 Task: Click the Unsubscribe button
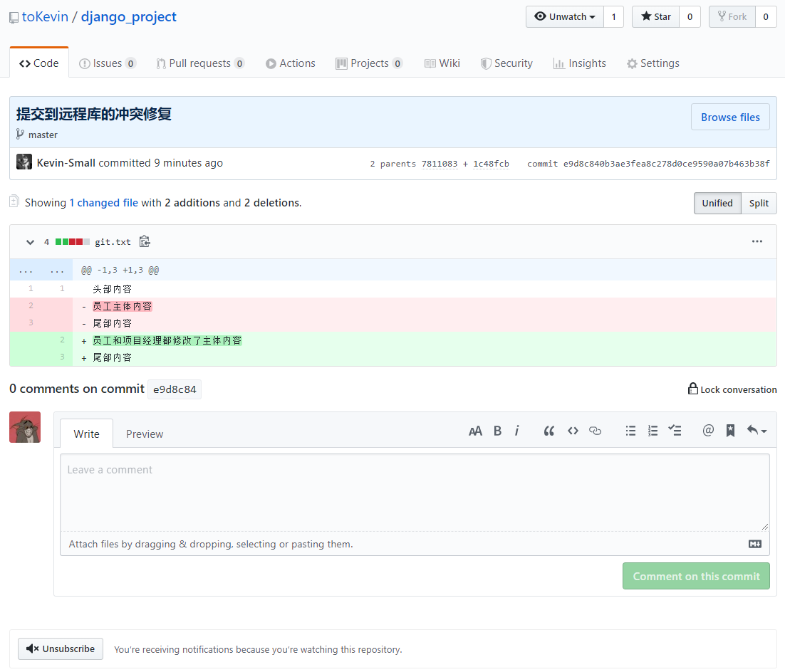point(61,649)
